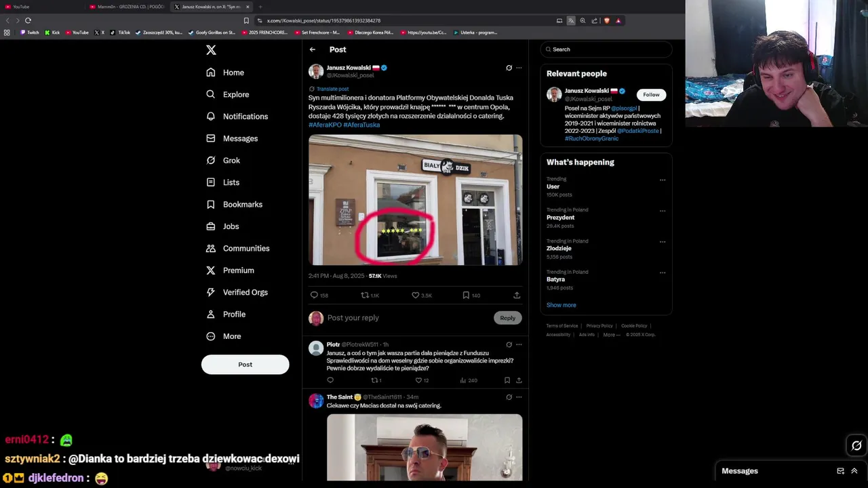This screenshot has height=488, width=868.
Task: View analytics 240 on Piotr's reply
Action: (468, 380)
